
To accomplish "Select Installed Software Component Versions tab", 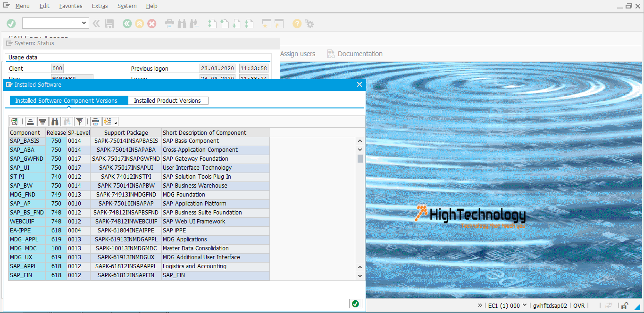I will tap(69, 100).
